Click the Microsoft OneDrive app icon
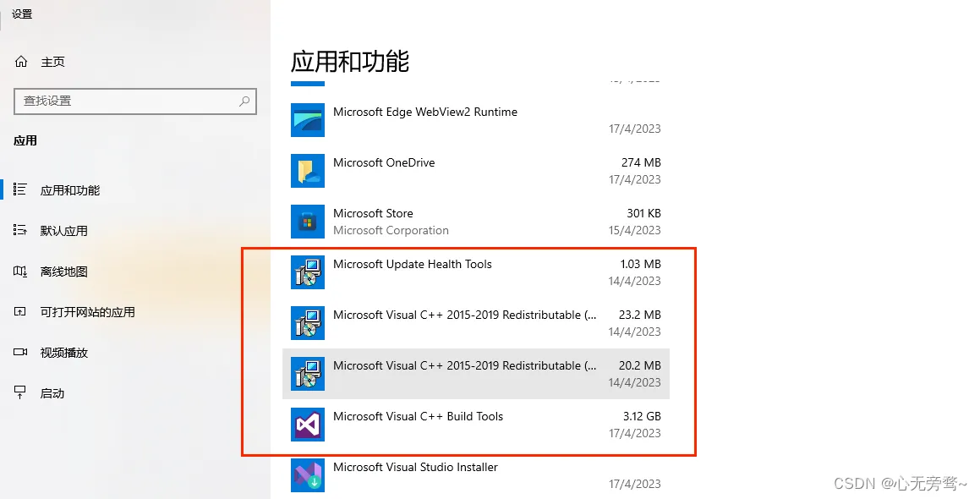Image resolution: width=980 pixels, height=499 pixels. click(x=308, y=171)
